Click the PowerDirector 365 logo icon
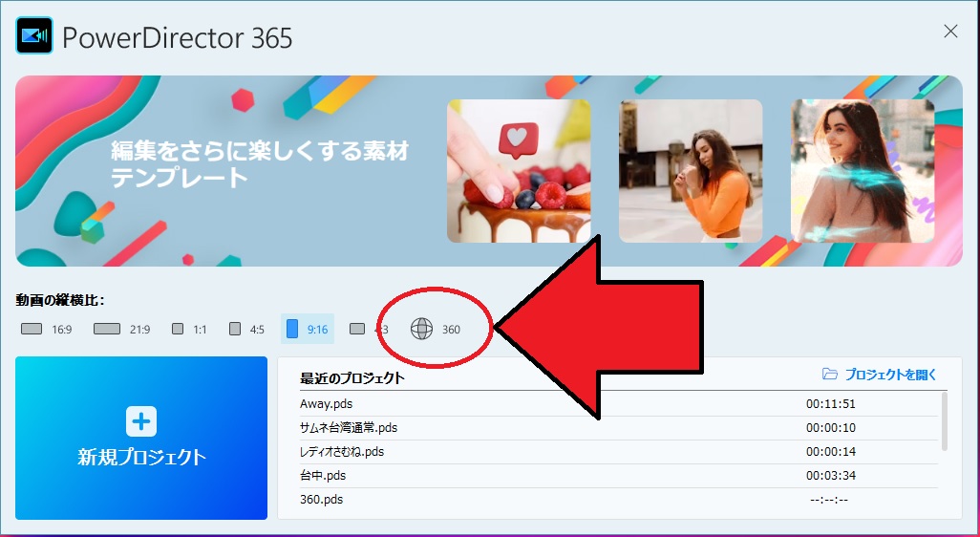 [34, 35]
